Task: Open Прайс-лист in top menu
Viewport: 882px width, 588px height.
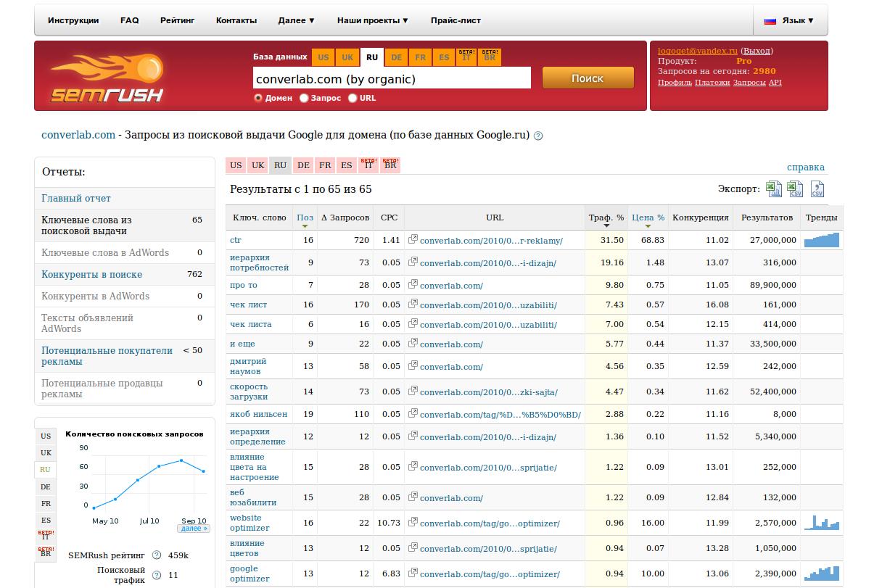Action: pyautogui.click(x=456, y=20)
